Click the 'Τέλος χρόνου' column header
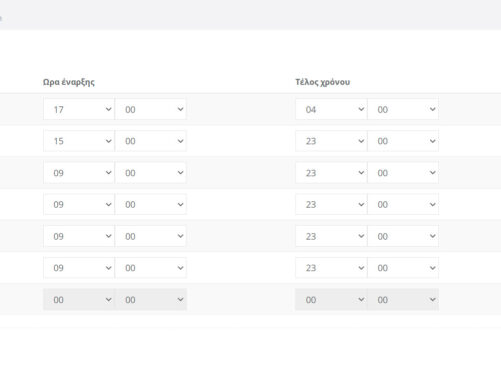Viewport: 501px width, 374px height. (x=323, y=82)
